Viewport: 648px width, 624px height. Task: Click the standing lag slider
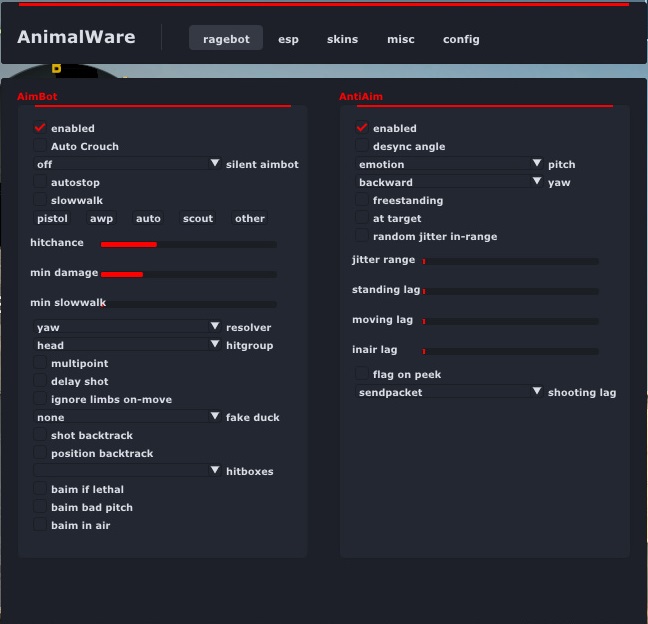(x=510, y=291)
